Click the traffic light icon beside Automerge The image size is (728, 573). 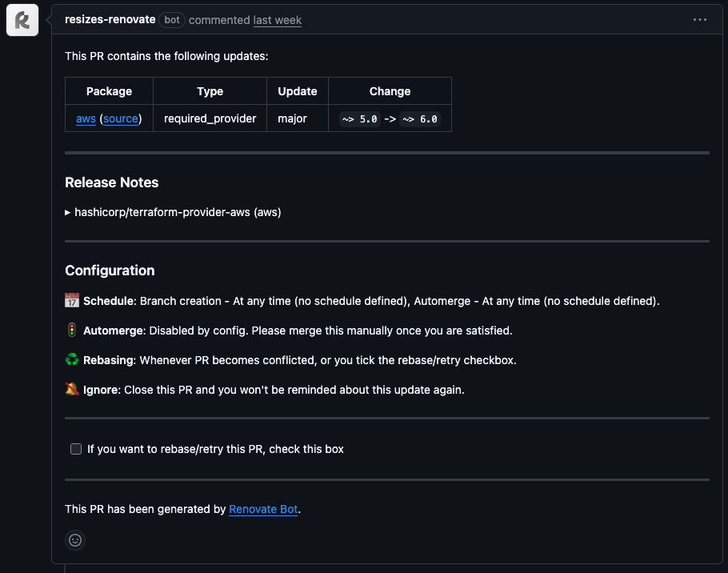pyautogui.click(x=72, y=331)
